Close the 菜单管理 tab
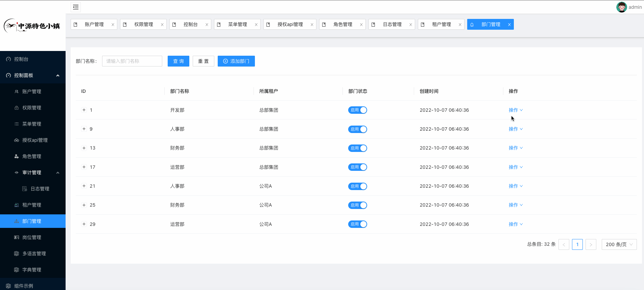 coord(256,25)
